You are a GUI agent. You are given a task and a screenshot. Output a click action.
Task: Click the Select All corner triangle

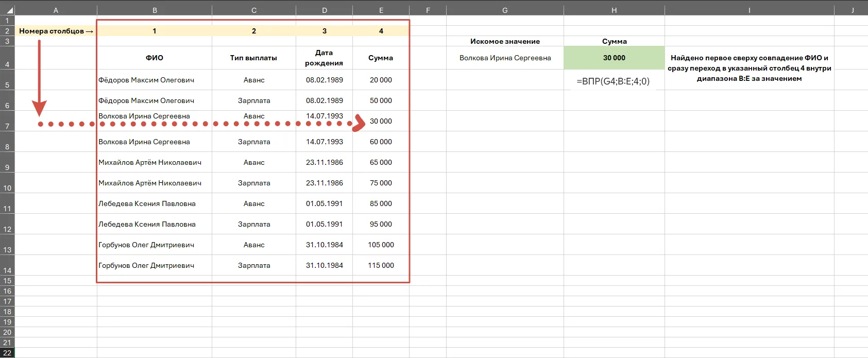click(10, 10)
